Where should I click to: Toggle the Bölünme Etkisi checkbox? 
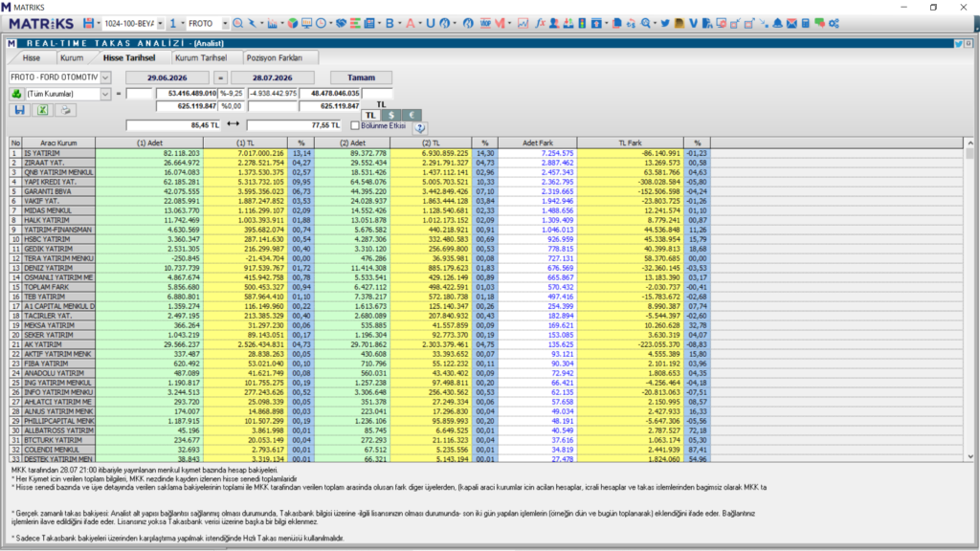tap(355, 125)
